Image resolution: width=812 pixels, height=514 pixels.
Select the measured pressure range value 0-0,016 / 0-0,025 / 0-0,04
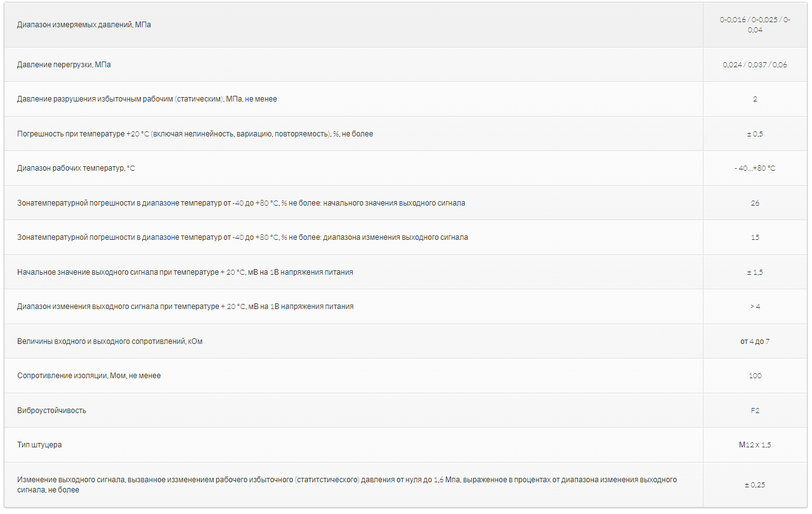pyautogui.click(x=754, y=25)
